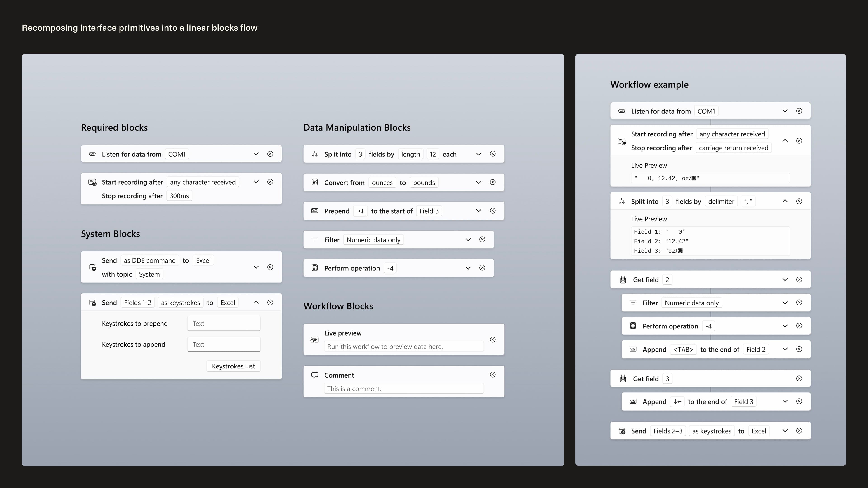
Task: Delete the Comment block via X icon
Action: click(x=493, y=375)
